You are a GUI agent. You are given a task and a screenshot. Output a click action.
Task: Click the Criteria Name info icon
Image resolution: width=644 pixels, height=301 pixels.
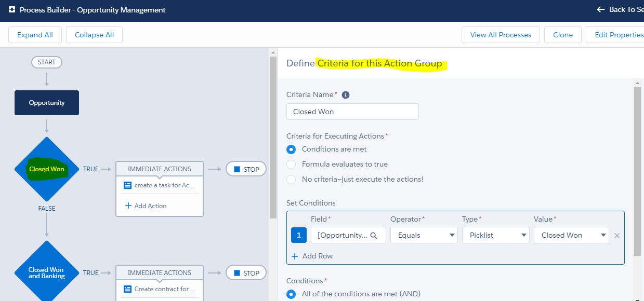click(346, 95)
